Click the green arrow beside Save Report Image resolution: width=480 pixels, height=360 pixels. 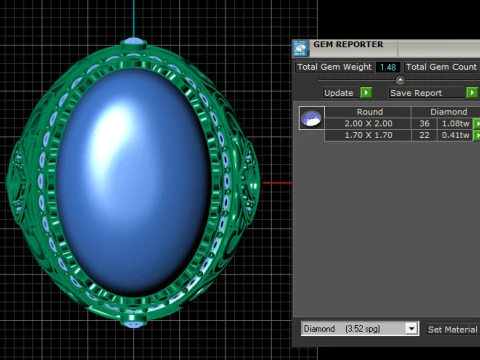pos(472,92)
